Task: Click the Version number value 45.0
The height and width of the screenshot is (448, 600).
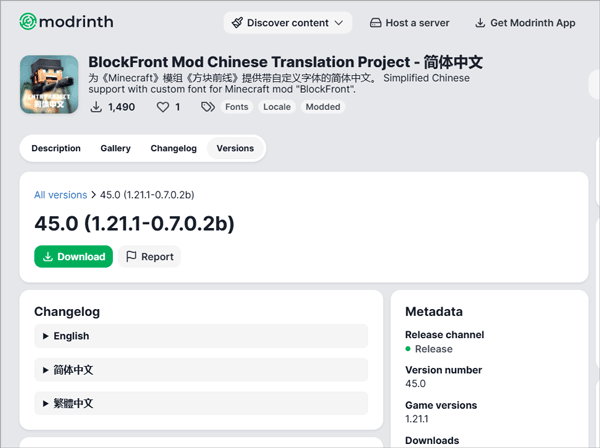Action: pyautogui.click(x=415, y=384)
